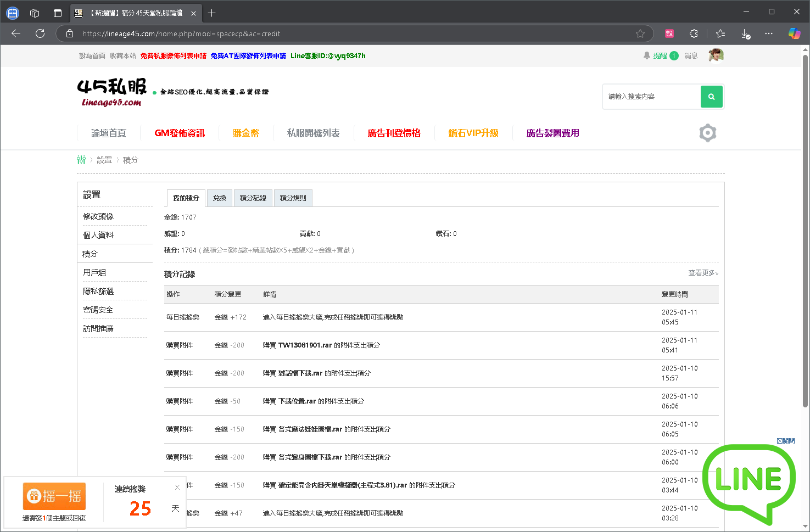Click green search magnifier button

click(711, 97)
